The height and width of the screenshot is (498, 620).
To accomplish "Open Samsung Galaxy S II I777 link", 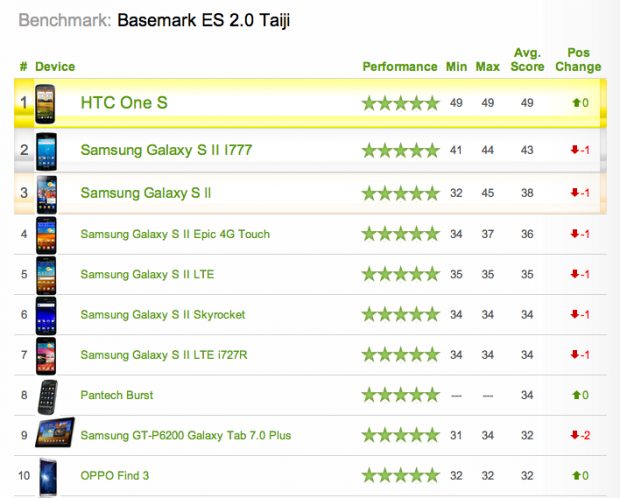I will point(166,150).
